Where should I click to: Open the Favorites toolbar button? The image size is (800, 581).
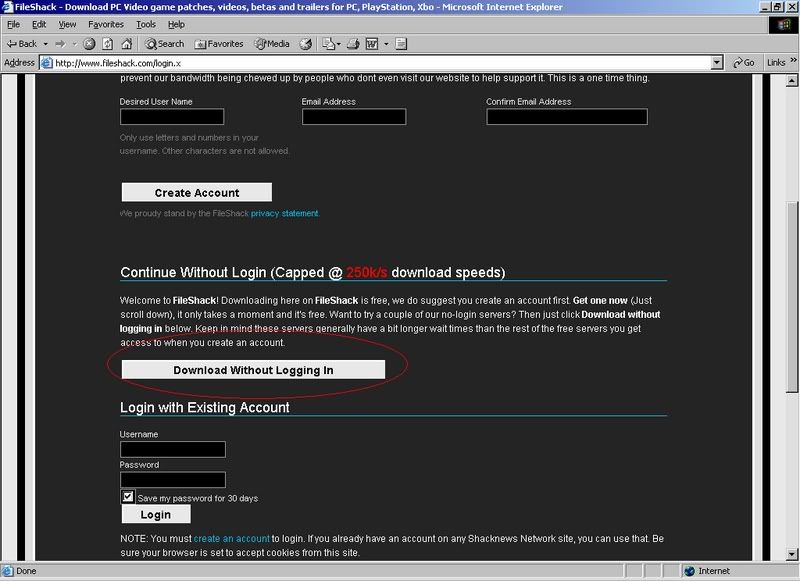click(218, 44)
